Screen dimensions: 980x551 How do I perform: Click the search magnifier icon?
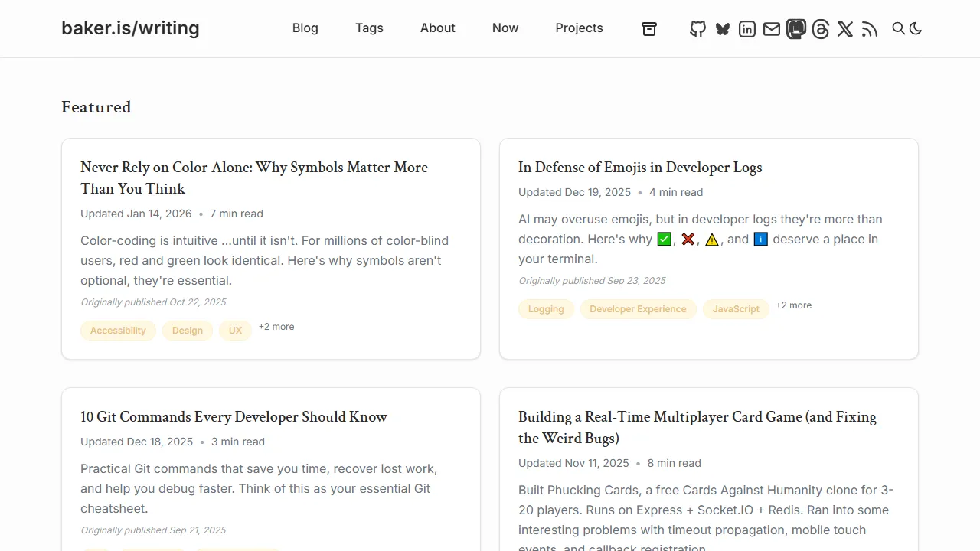898,28
